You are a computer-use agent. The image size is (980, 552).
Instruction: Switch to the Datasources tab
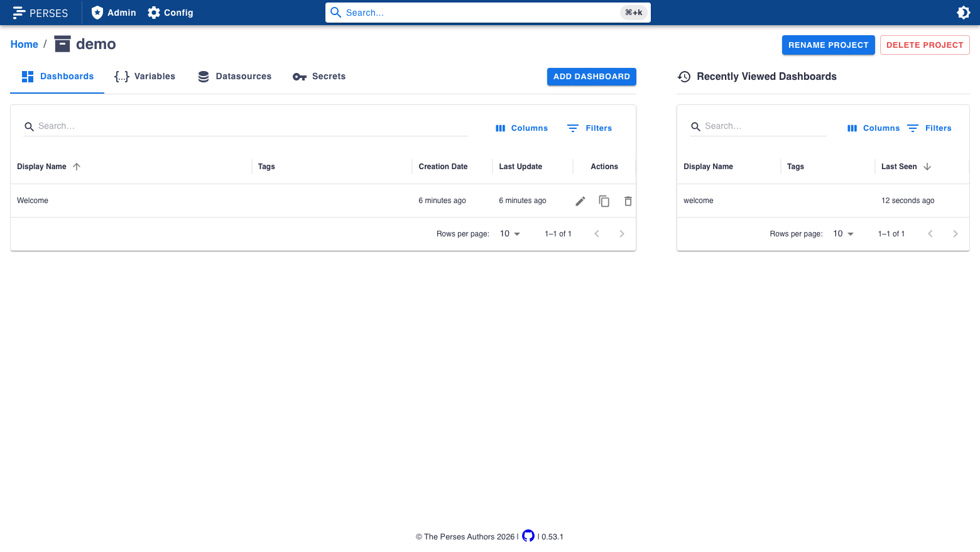[x=234, y=77]
